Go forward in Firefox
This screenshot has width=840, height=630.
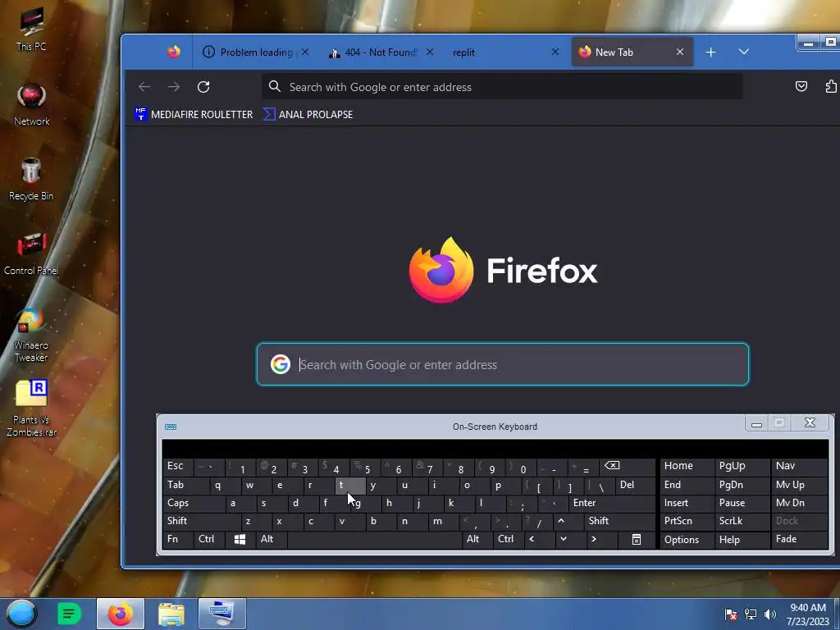[x=174, y=87]
